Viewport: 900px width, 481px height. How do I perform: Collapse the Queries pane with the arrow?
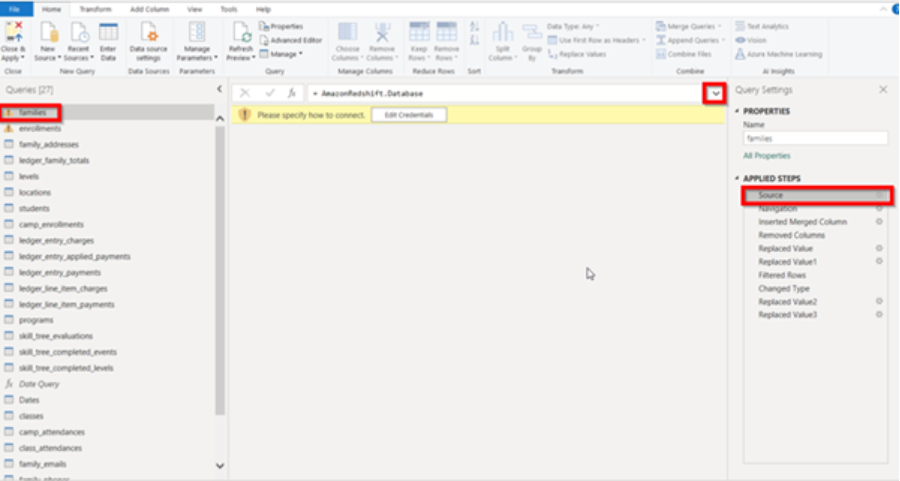[219, 89]
